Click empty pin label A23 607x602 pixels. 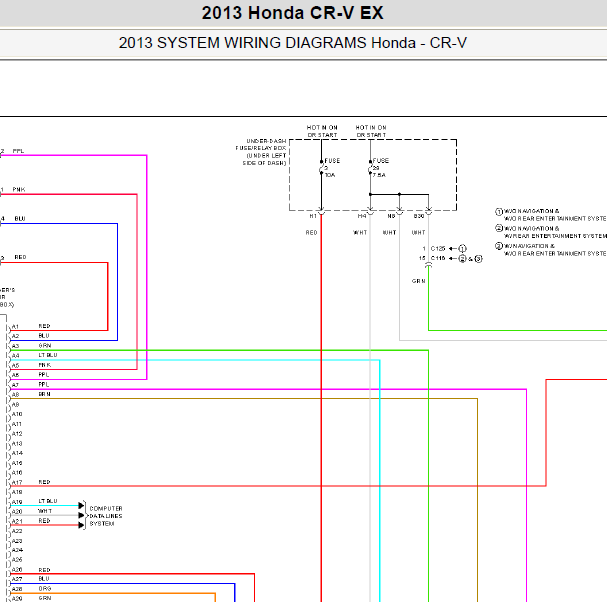[x=17, y=541]
